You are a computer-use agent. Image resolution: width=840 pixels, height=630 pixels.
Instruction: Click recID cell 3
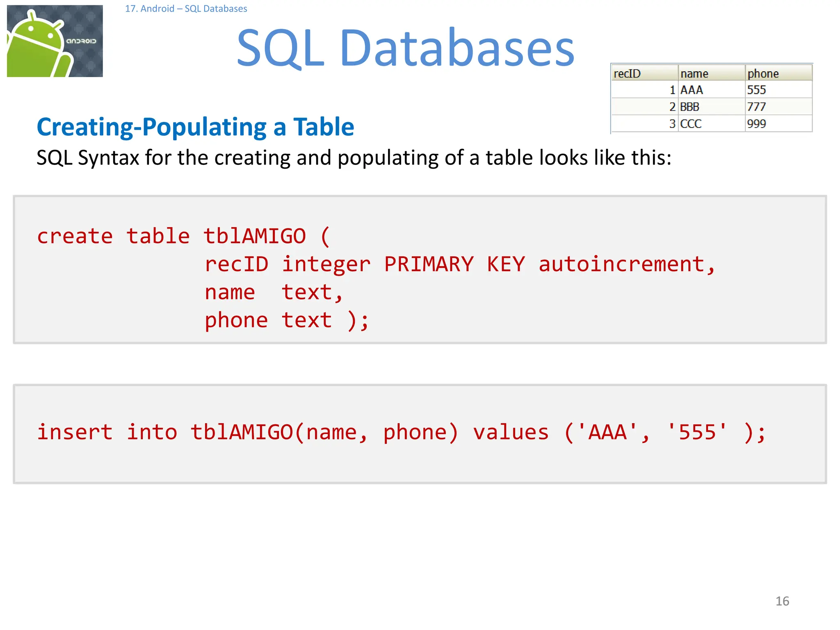644,123
